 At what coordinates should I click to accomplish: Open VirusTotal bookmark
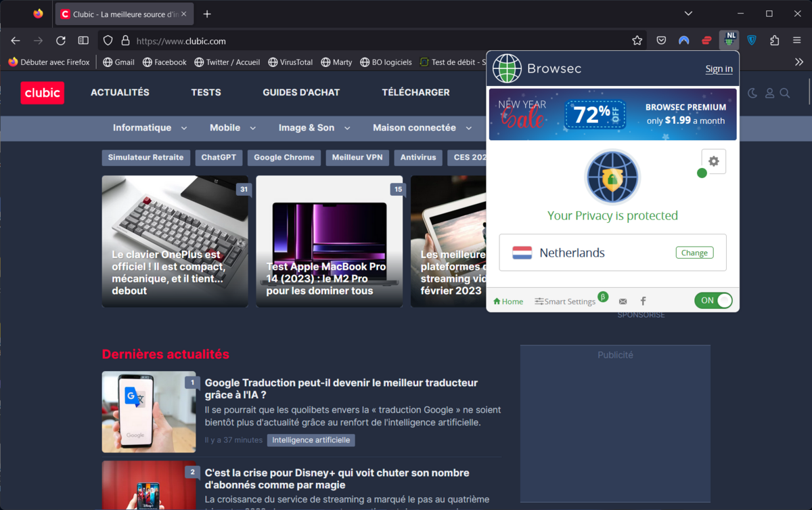(x=290, y=62)
